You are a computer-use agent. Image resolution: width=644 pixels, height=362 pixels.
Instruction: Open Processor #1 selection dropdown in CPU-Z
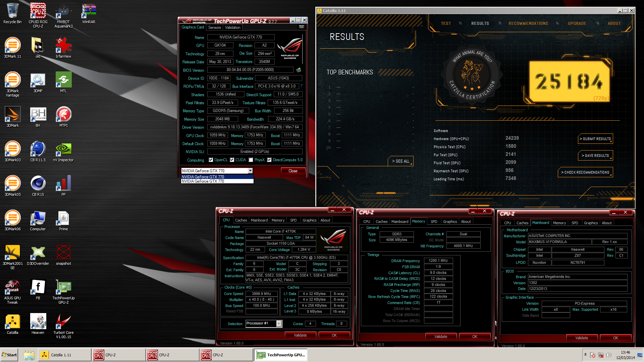pyautogui.click(x=279, y=323)
